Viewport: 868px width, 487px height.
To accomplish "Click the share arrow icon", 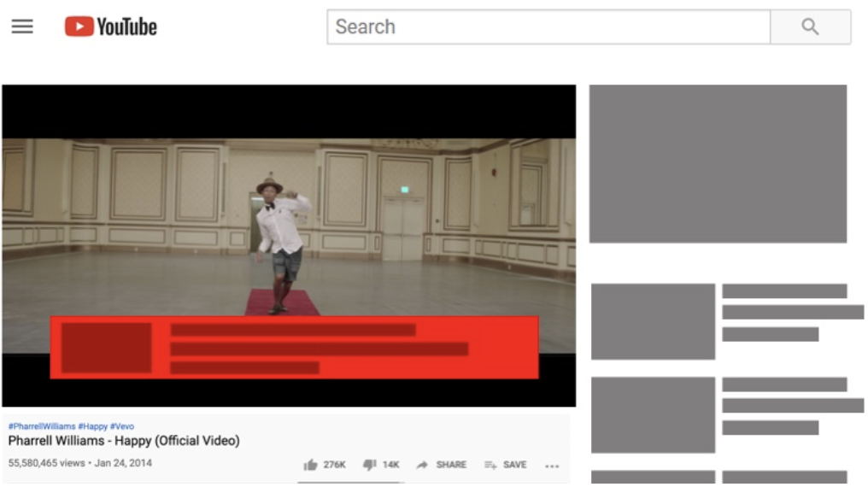I will (x=422, y=465).
